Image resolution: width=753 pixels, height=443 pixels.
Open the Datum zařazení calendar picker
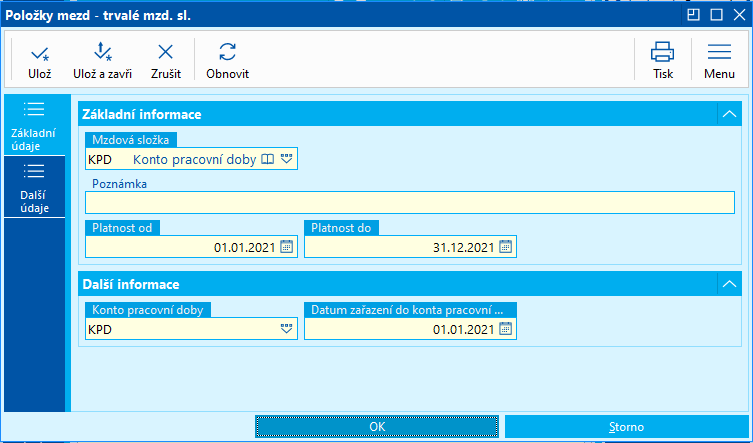click(505, 329)
